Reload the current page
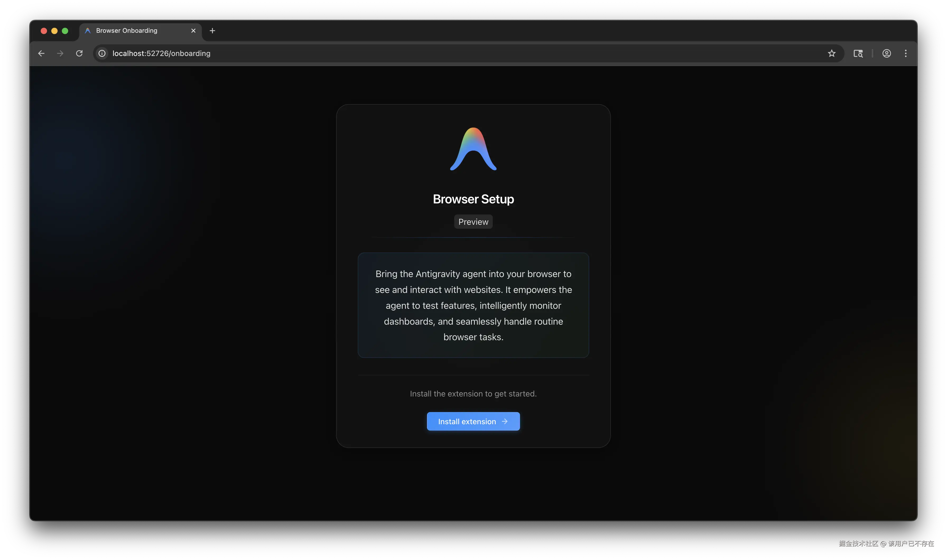Image resolution: width=947 pixels, height=560 pixels. click(x=79, y=53)
